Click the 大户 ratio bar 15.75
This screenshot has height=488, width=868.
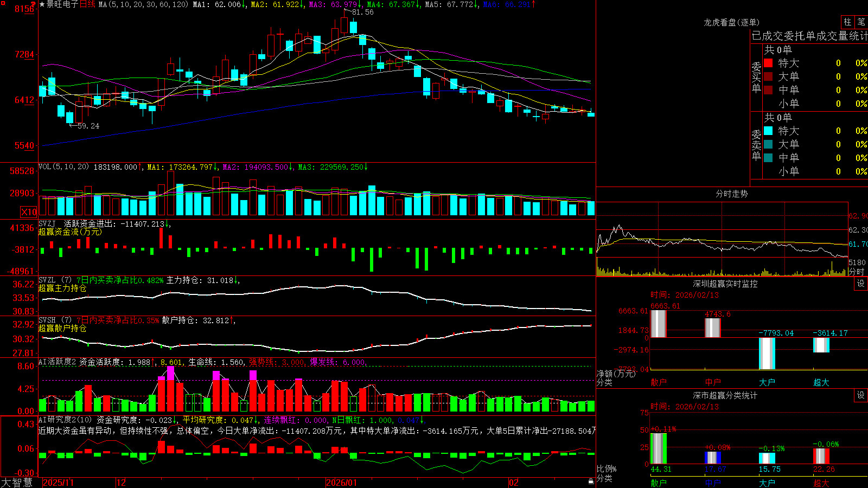(767, 458)
